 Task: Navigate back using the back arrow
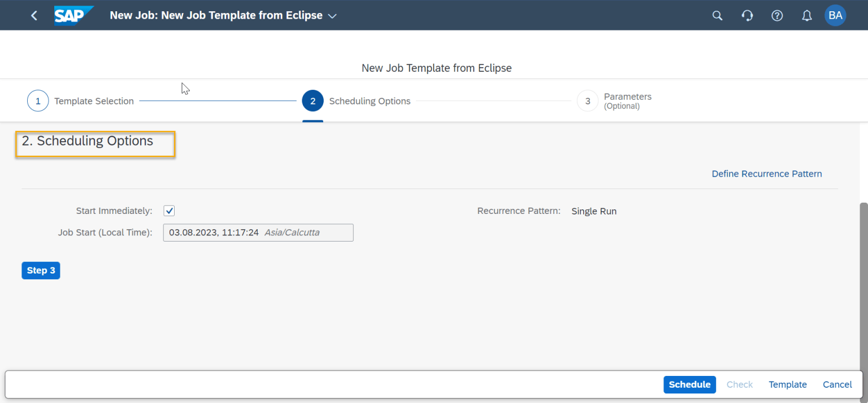pyautogui.click(x=34, y=15)
